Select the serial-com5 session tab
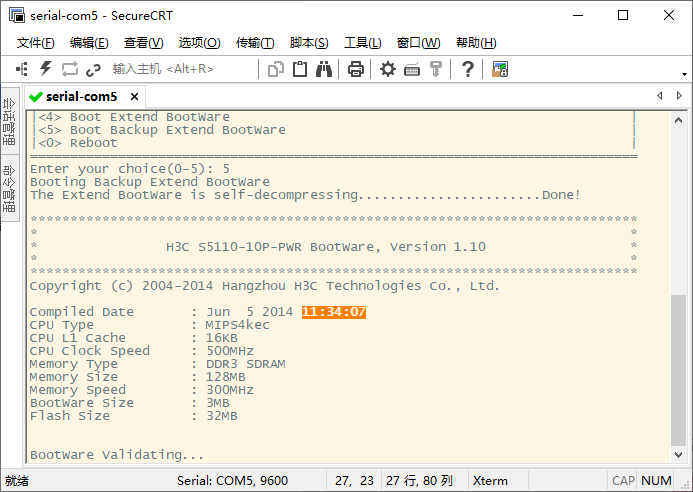Viewport: 693px width, 492px height. (x=80, y=97)
